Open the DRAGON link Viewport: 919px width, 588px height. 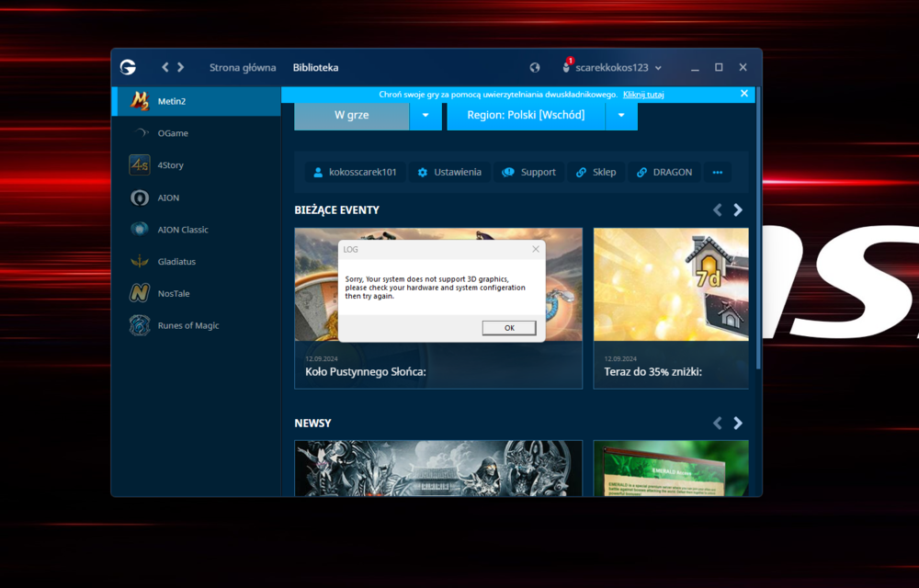(x=664, y=172)
